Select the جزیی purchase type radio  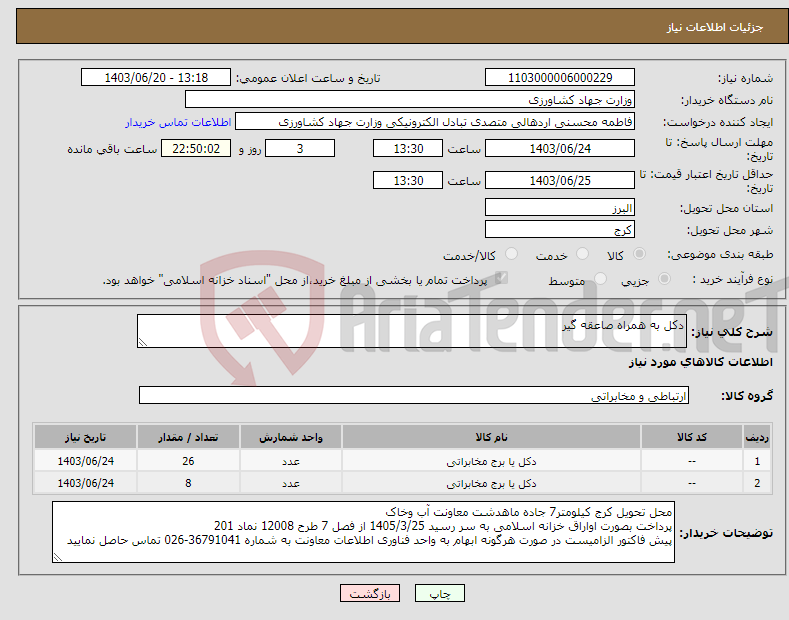click(664, 278)
